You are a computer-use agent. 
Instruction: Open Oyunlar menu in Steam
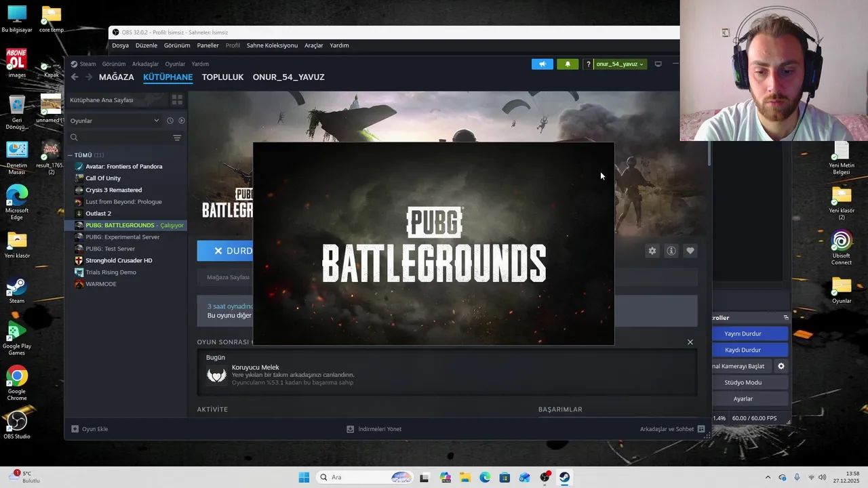tap(175, 64)
